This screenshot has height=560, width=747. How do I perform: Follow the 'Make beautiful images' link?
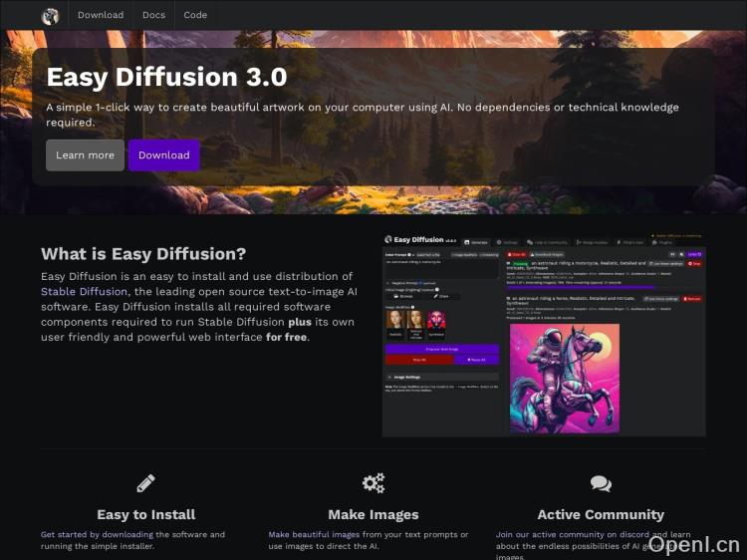pyautogui.click(x=314, y=535)
